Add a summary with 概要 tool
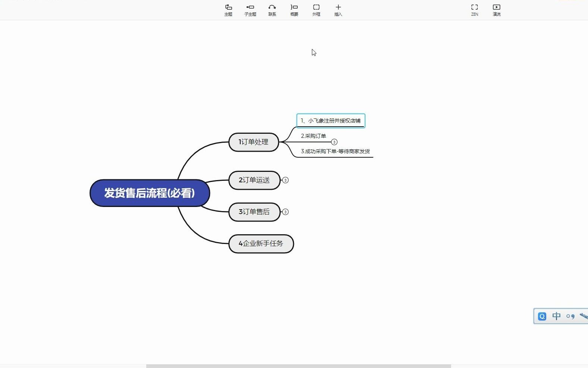The width and height of the screenshot is (588, 368). point(294,10)
